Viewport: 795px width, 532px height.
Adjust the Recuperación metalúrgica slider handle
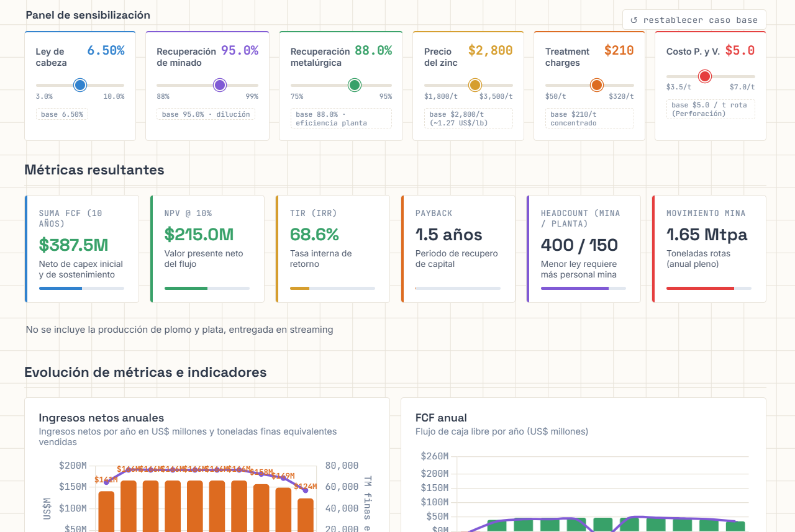355,85
